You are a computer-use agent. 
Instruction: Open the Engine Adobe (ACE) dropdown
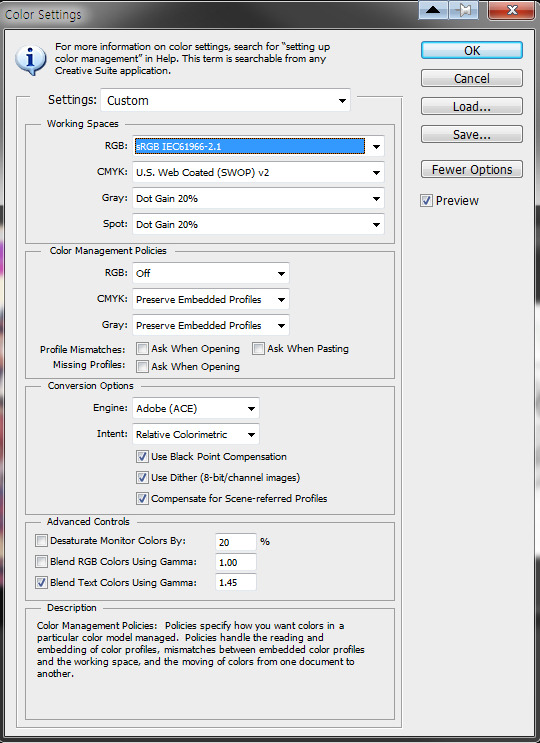point(196,408)
